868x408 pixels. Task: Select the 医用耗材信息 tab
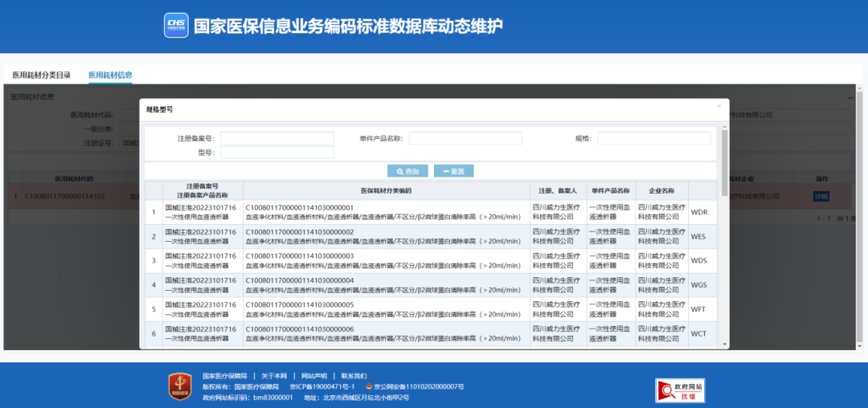pyautogui.click(x=110, y=75)
